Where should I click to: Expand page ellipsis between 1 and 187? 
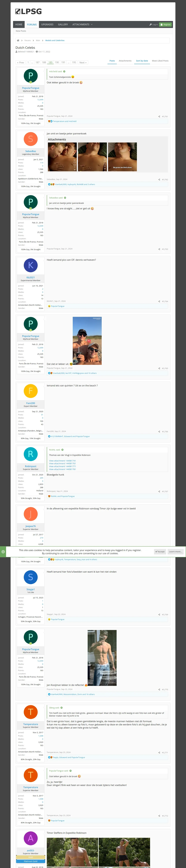(32, 62)
